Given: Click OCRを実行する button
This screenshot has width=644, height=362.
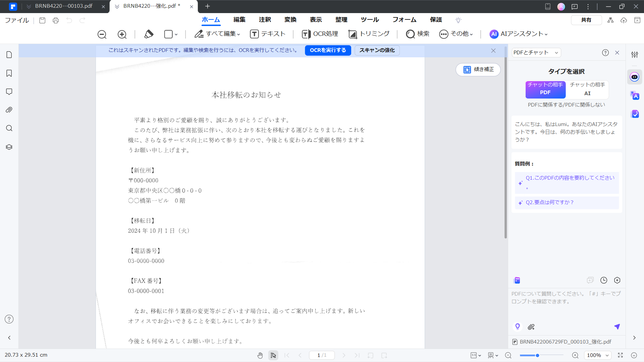Looking at the screenshot, I should click(328, 50).
